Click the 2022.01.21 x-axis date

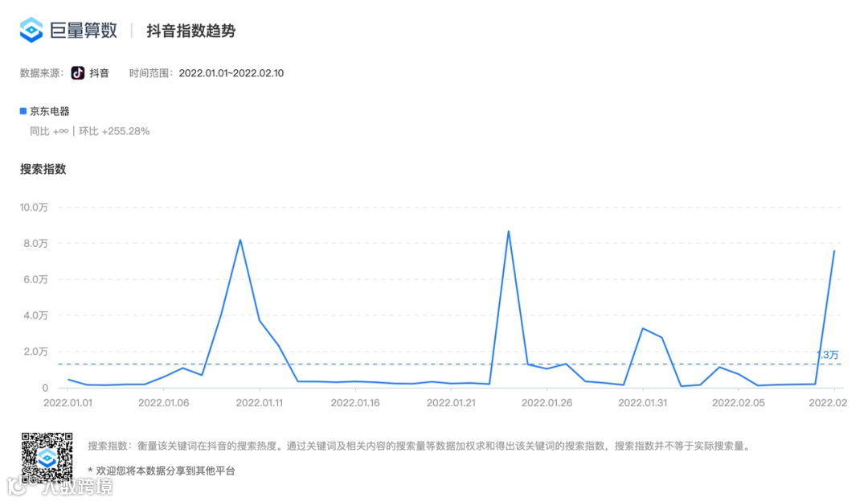click(451, 403)
